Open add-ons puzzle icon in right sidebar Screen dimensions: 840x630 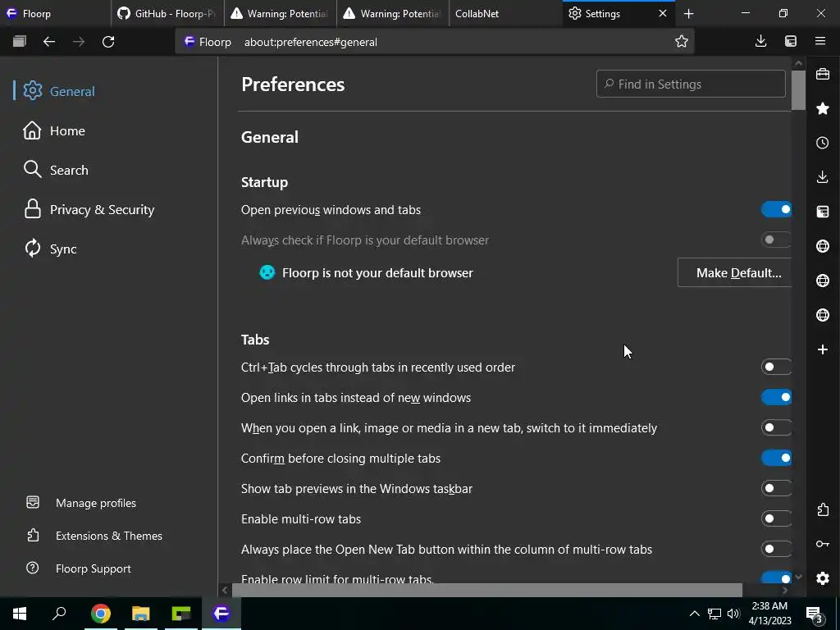click(823, 509)
